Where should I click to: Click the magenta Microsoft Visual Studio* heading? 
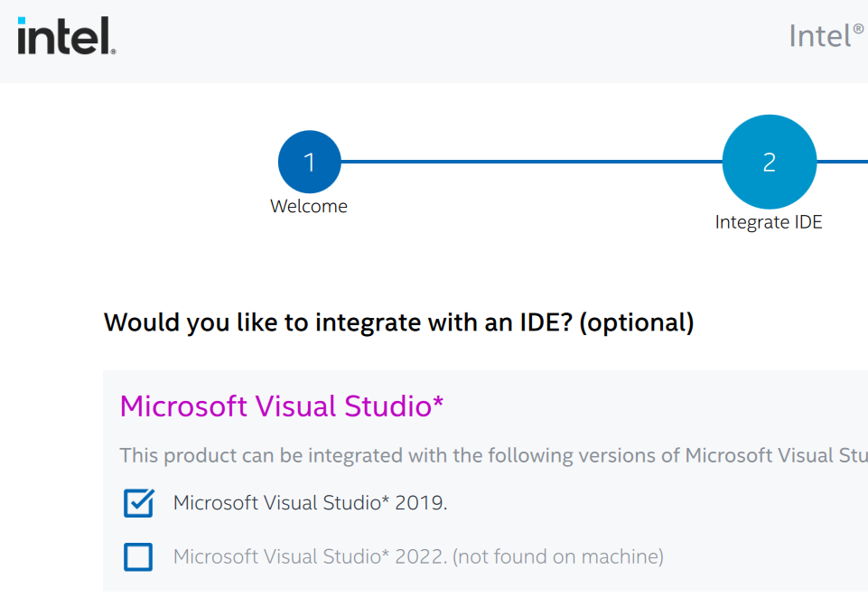(281, 406)
